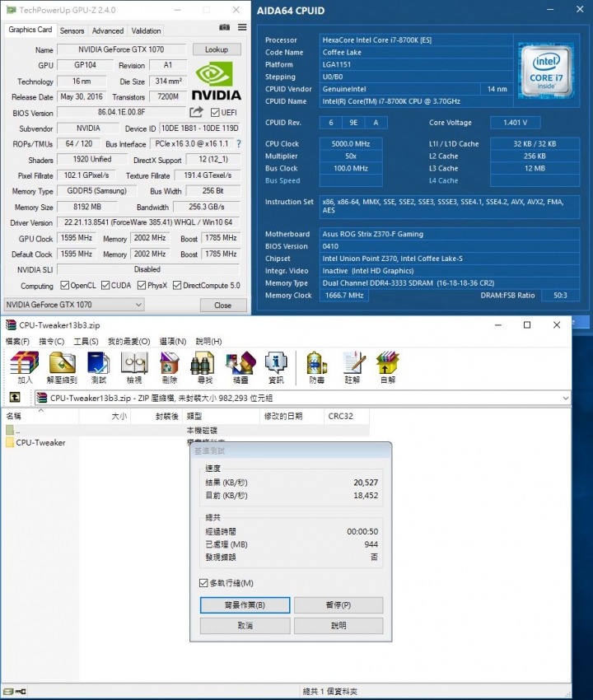Toggle the PhysX checkbox
Image resolution: width=593 pixels, height=700 pixels.
pos(142,285)
